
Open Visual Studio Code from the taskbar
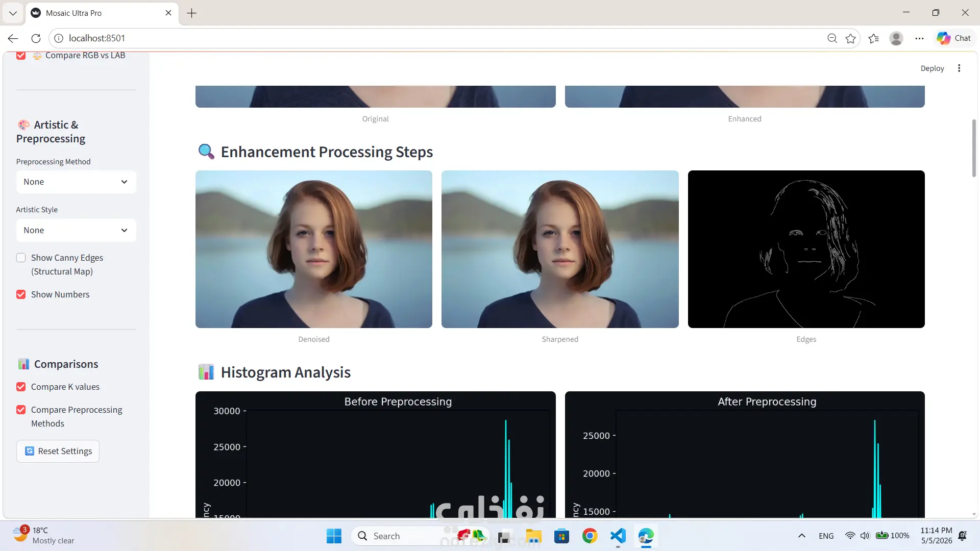pos(618,536)
